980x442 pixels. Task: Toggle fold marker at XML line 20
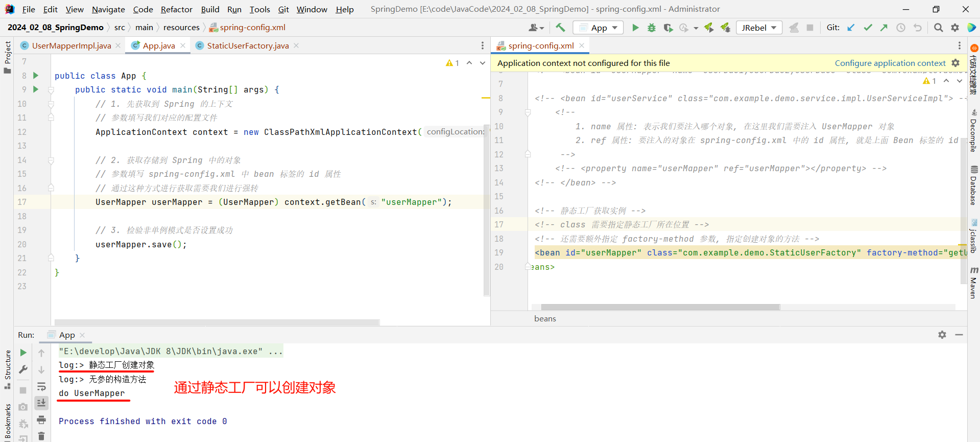pos(528,266)
